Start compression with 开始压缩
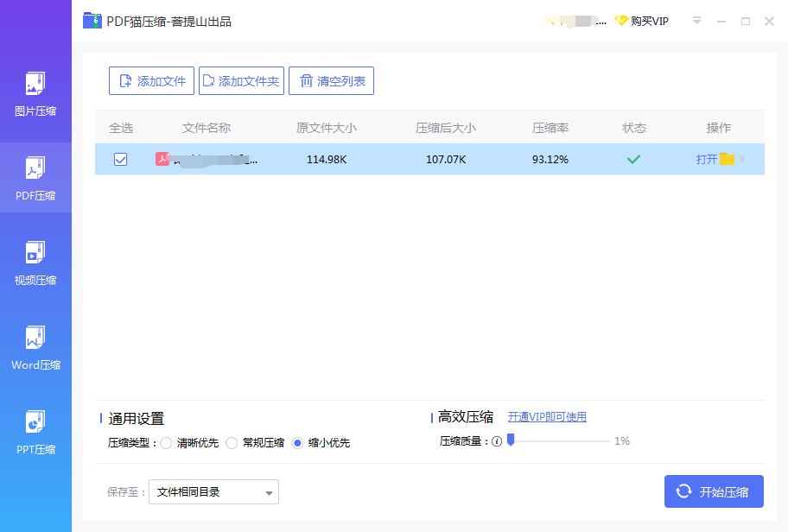 [x=714, y=491]
